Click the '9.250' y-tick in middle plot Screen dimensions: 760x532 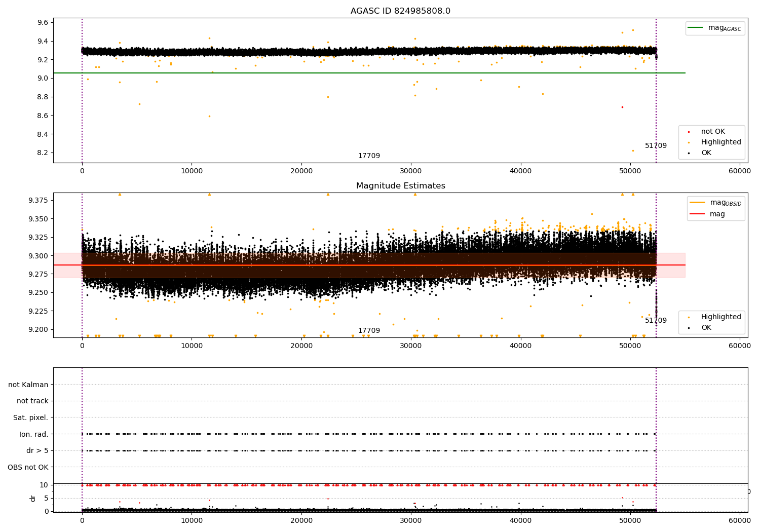(39, 292)
